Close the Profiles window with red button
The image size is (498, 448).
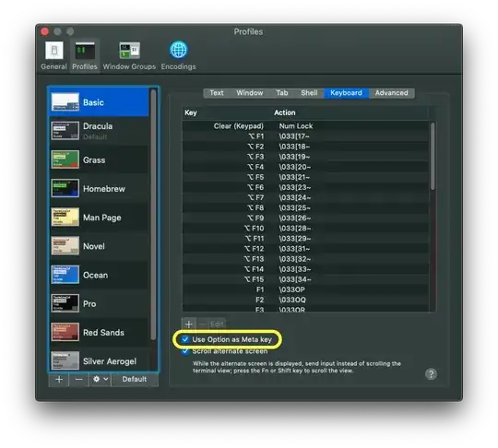click(45, 31)
